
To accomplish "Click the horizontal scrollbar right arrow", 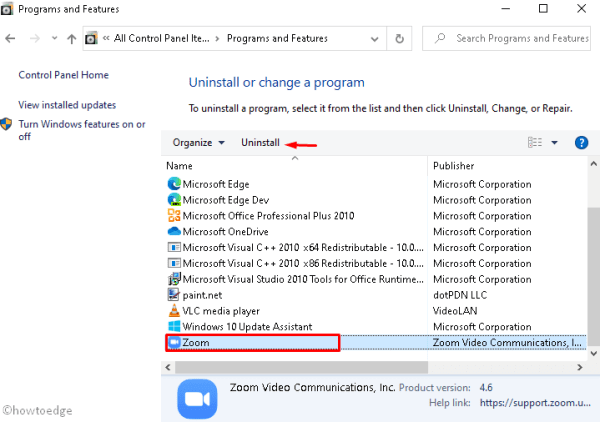I will [580, 367].
